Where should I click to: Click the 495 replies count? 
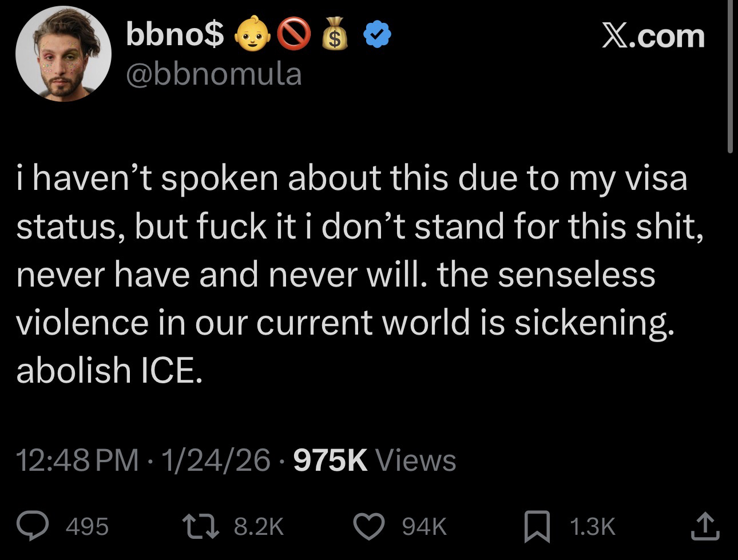tap(88, 526)
